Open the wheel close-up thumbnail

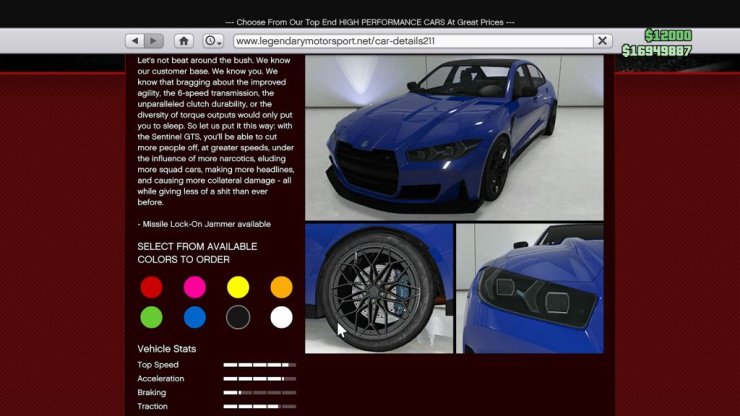pos(378,288)
